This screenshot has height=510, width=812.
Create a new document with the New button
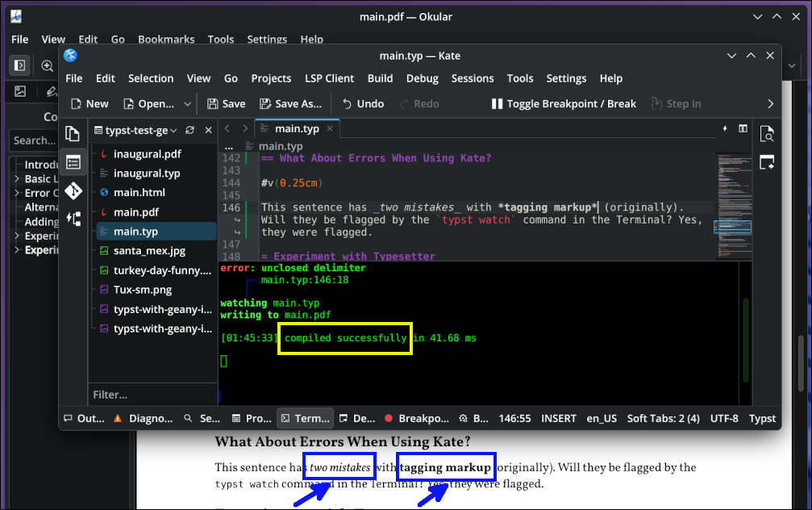[90, 103]
